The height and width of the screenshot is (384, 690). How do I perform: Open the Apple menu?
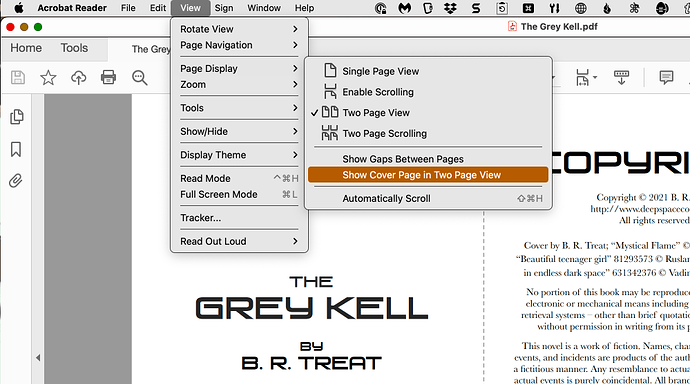click(18, 8)
